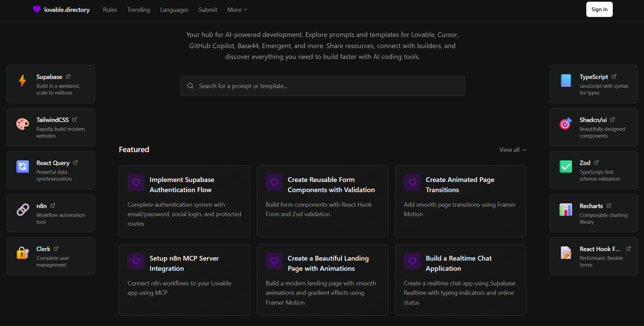Go to the Submit page
The width and height of the screenshot is (644, 326).
click(x=208, y=10)
